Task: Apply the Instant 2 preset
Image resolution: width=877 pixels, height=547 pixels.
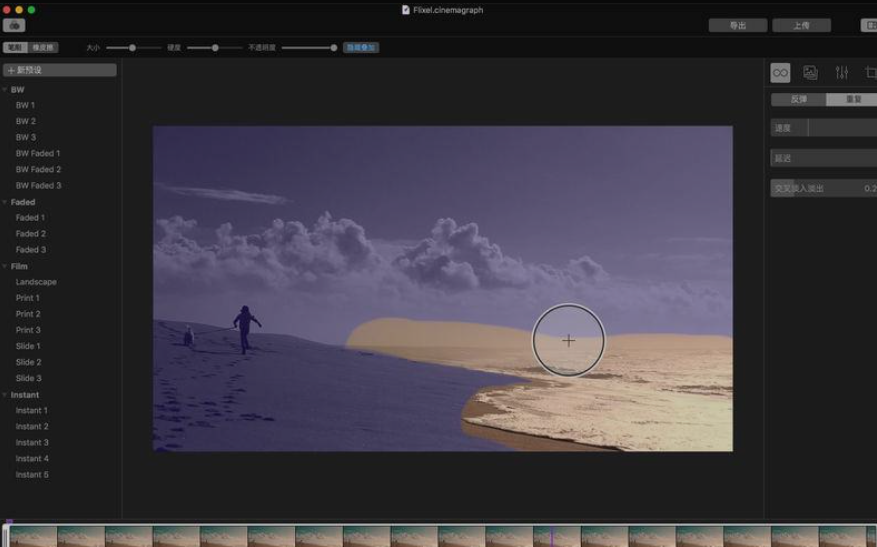Action: 32,427
